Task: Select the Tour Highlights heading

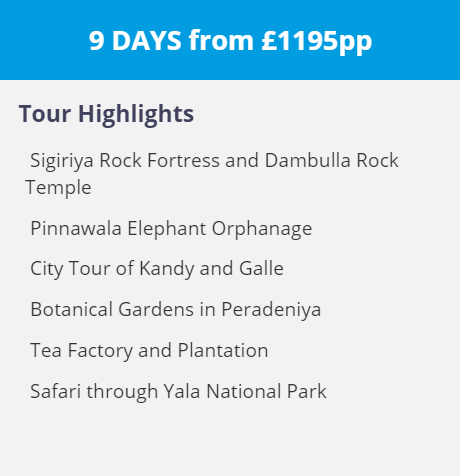Action: (x=106, y=114)
